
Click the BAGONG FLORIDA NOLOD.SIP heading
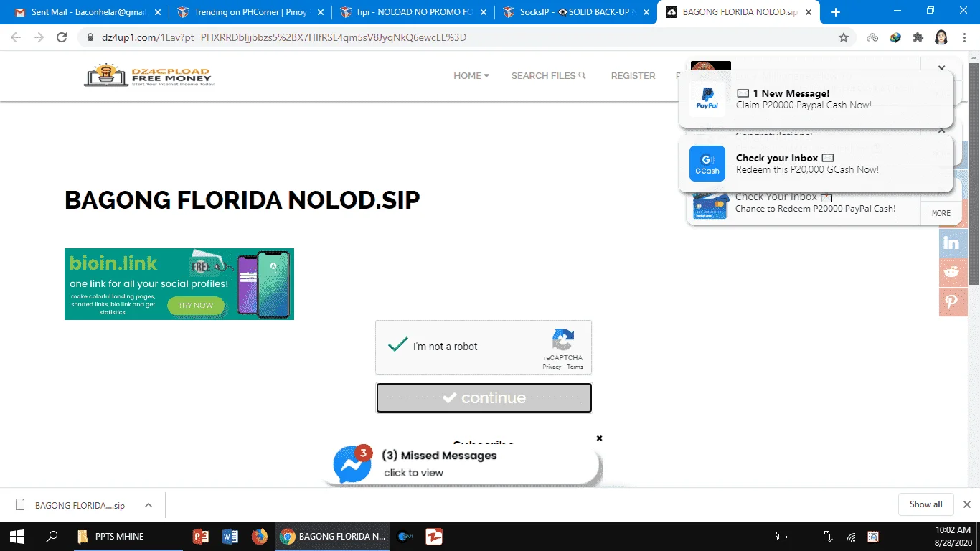point(242,200)
